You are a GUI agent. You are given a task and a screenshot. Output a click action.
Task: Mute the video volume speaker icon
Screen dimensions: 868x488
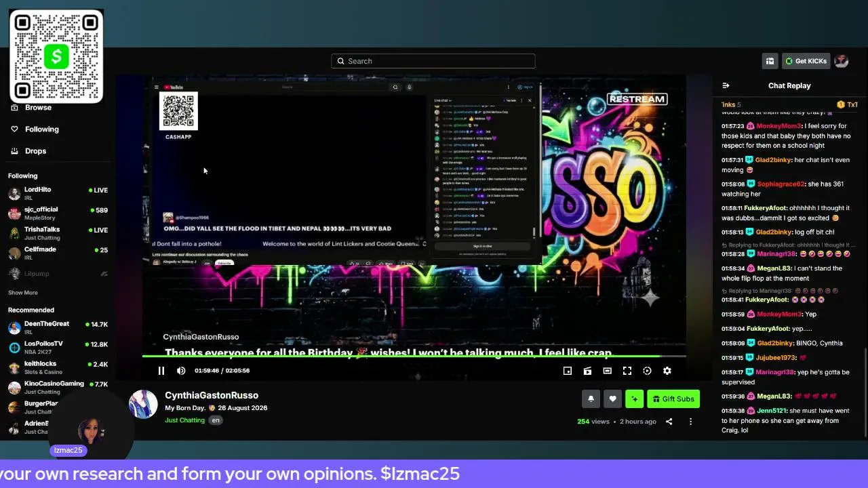181,371
